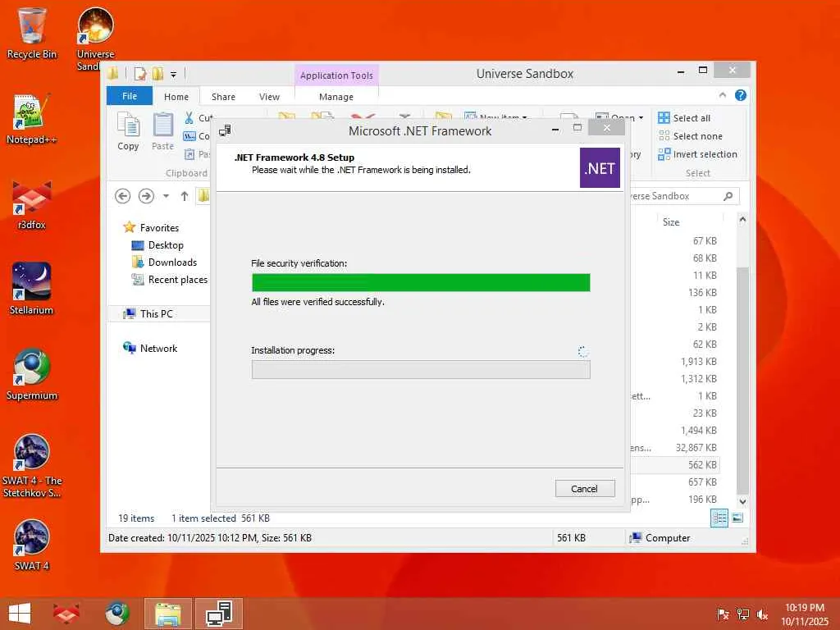Select the Universe Sandbox desktop shortcut

pyautogui.click(x=95, y=39)
